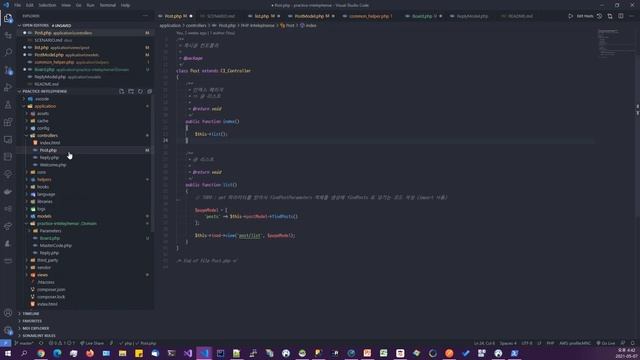This screenshot has width=640, height=360.
Task: Expand the models folder
Action: click(x=44, y=216)
